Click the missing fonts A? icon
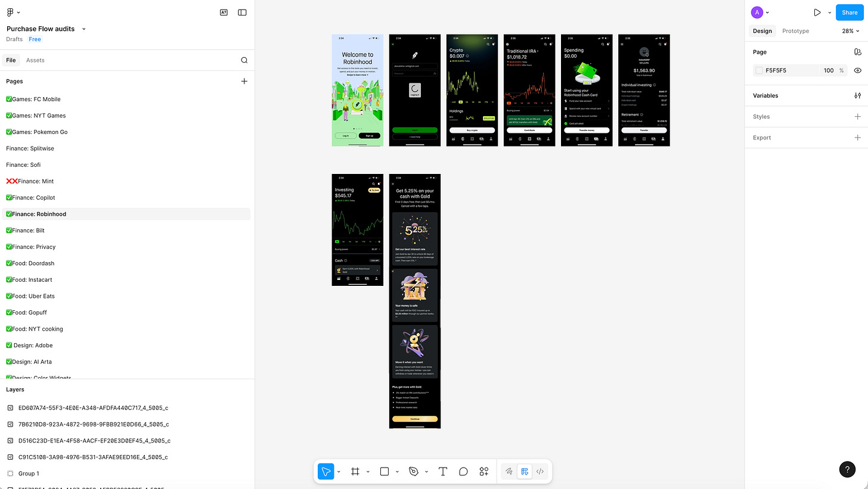 tap(224, 12)
